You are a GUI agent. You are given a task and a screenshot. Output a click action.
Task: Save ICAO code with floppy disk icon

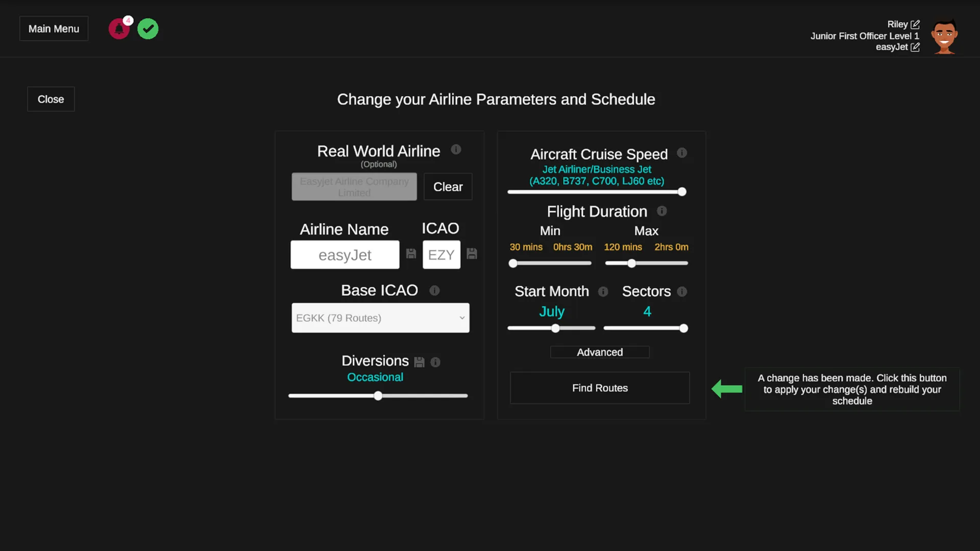coord(472,254)
